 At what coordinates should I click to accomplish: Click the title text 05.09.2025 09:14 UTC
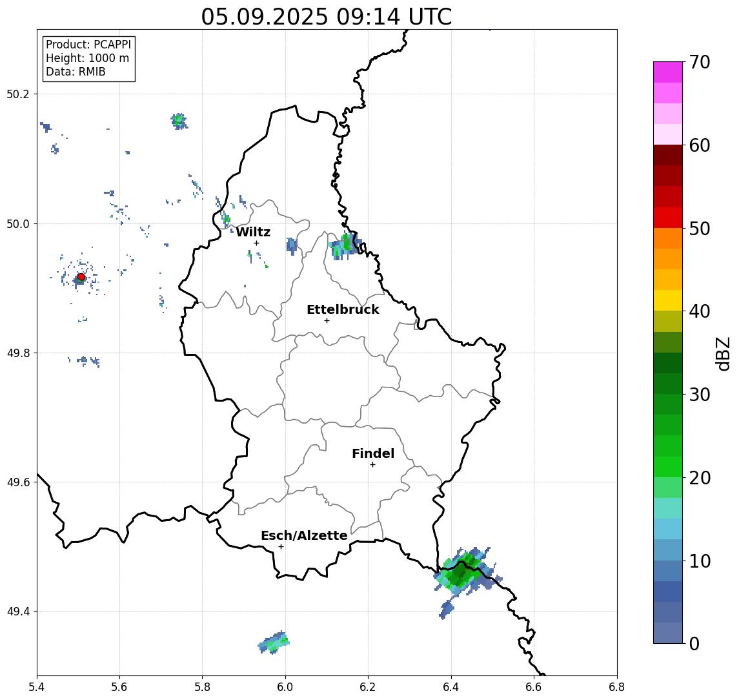326,17
